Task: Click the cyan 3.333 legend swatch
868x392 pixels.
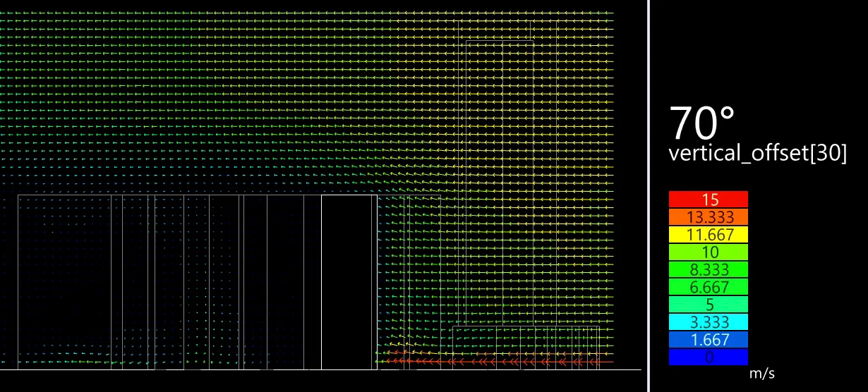Action: coord(709,322)
